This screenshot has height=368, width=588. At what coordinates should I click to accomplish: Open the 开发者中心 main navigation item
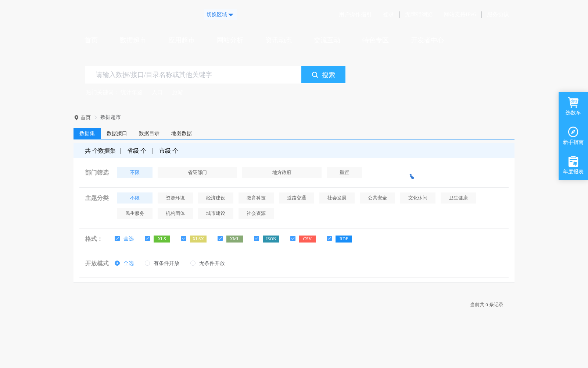pos(427,40)
